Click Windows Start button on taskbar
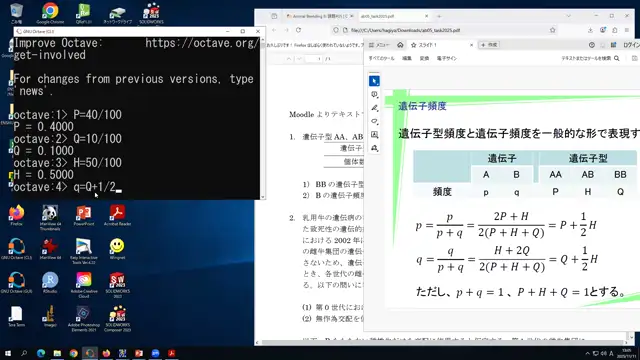The height and width of the screenshot is (360, 640). point(7,353)
